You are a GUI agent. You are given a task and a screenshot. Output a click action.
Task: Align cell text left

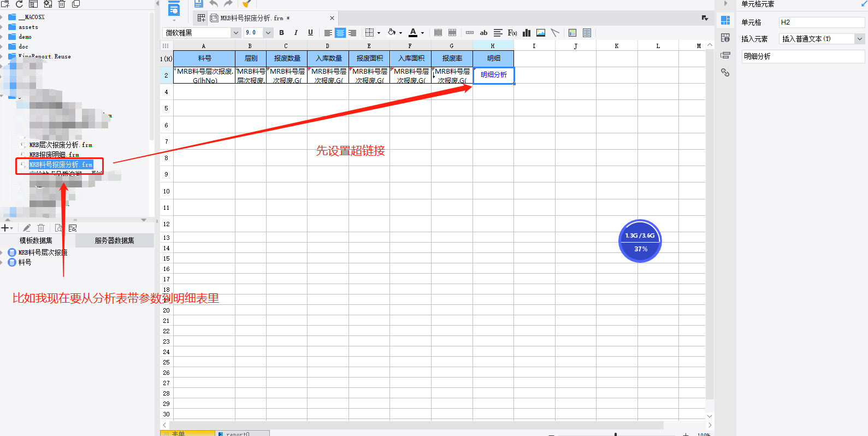tap(328, 33)
